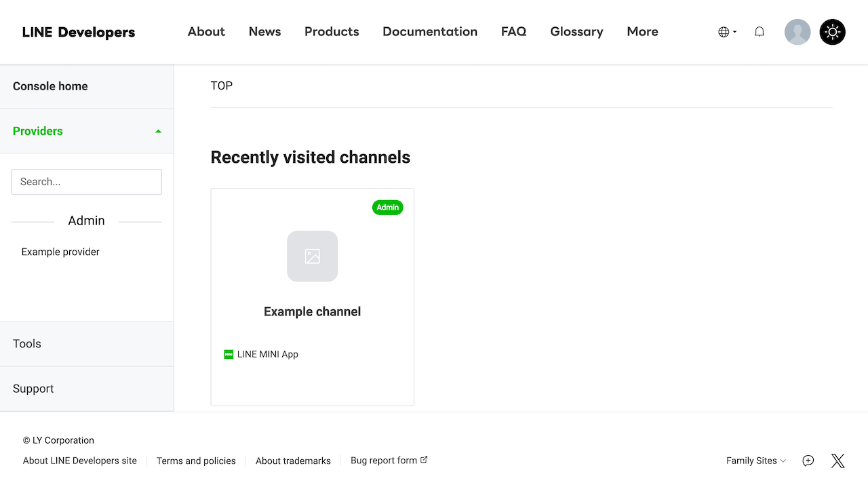Click the Example channel image placeholder

tap(312, 256)
